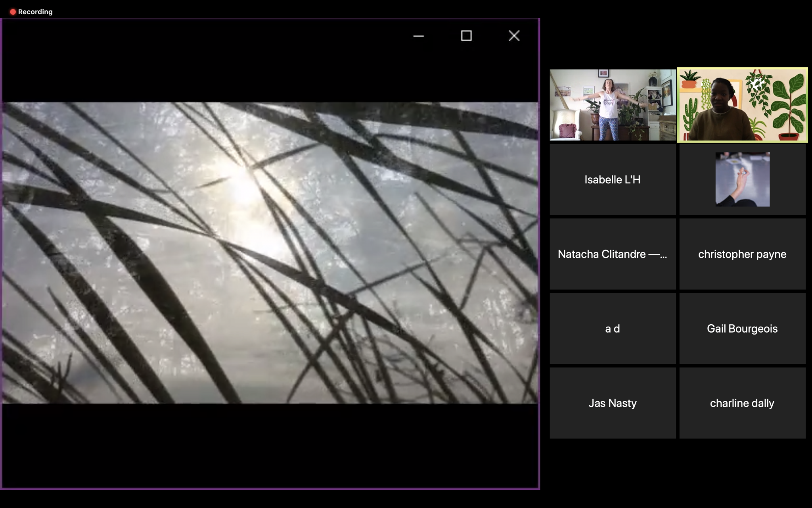
Task: Select the charline dally participant tile
Action: [x=742, y=403]
